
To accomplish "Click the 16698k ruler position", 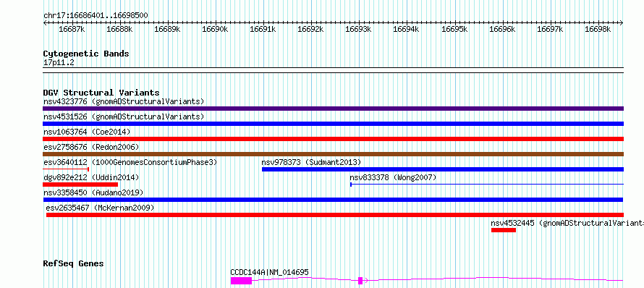I will click(598, 29).
